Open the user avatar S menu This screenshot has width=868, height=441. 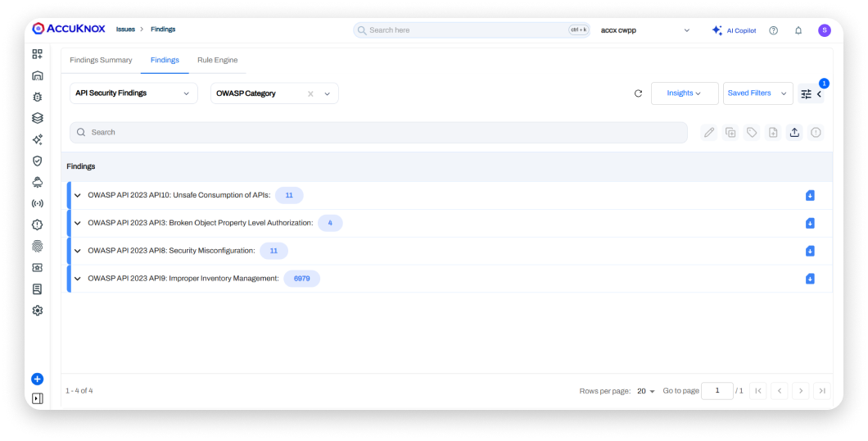(x=825, y=30)
